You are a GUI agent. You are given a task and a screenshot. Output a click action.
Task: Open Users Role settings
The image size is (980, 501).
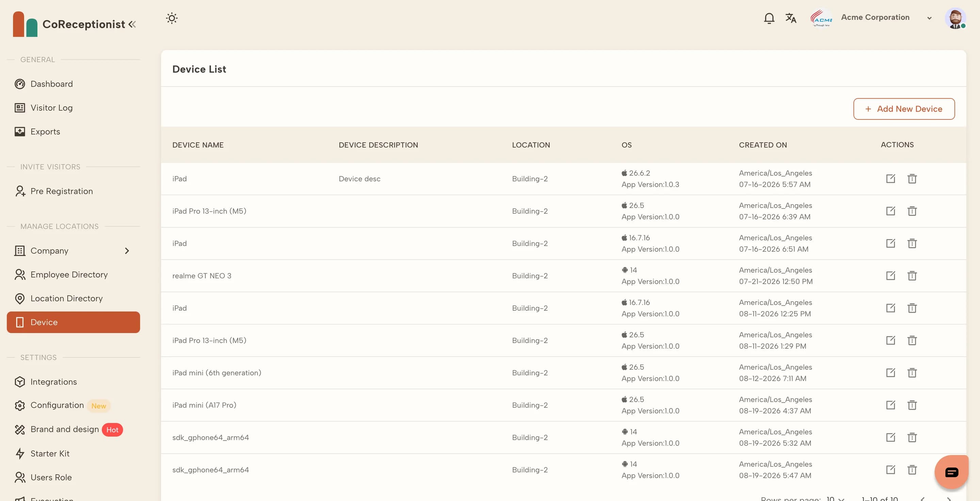(73, 477)
